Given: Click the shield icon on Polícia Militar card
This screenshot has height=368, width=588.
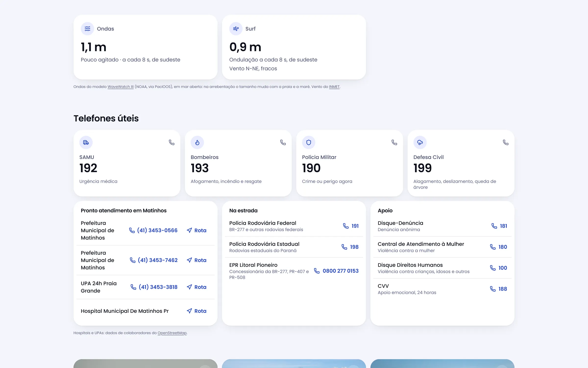Looking at the screenshot, I should [x=309, y=142].
